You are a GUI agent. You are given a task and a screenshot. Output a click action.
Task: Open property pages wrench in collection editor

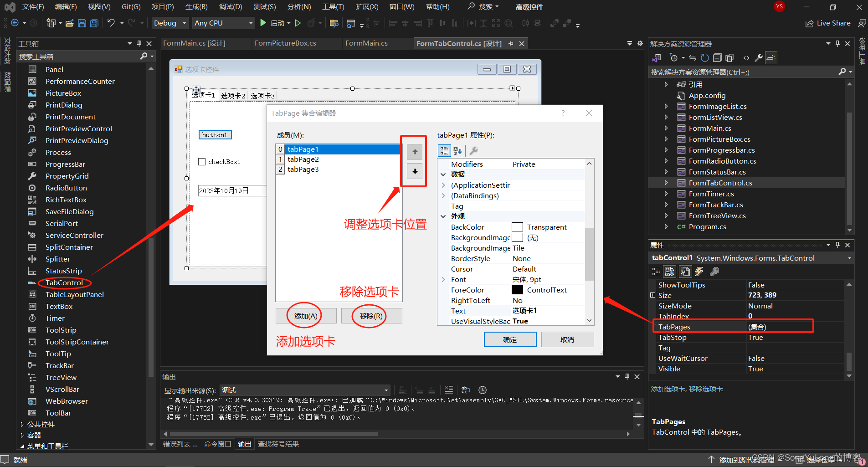[474, 151]
